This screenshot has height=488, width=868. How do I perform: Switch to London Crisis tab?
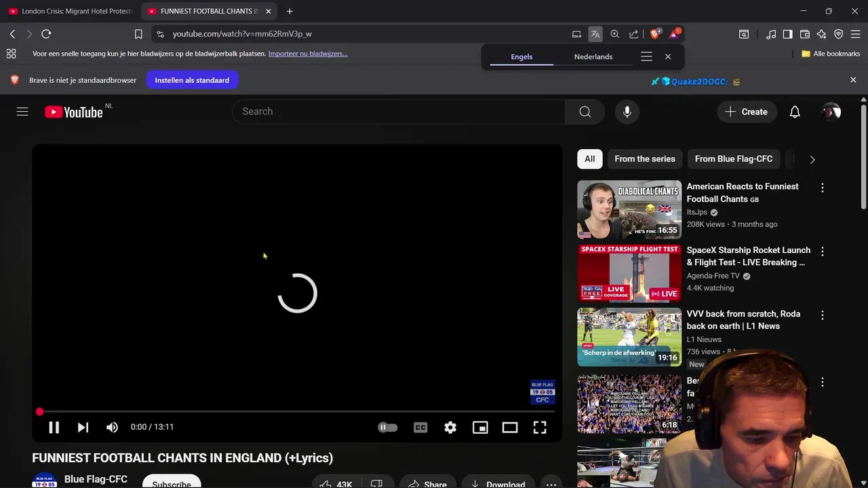(x=70, y=12)
